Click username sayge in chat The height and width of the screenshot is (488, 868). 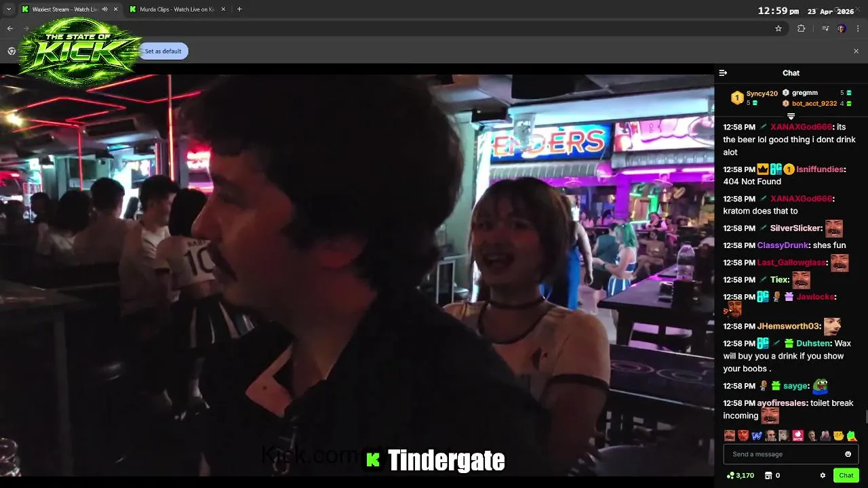(x=795, y=386)
